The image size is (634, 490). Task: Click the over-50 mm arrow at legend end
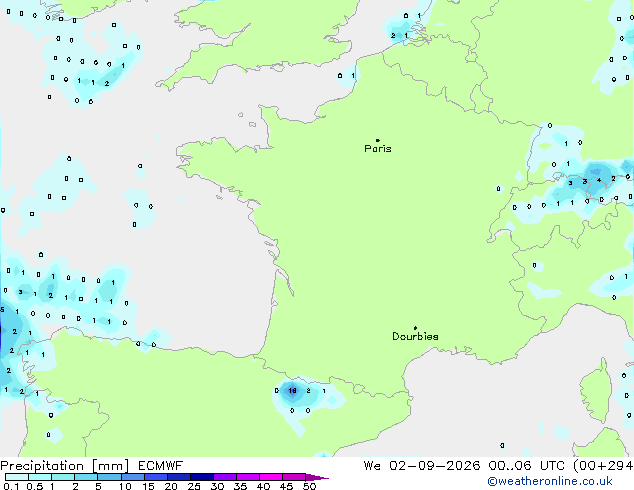point(317,477)
